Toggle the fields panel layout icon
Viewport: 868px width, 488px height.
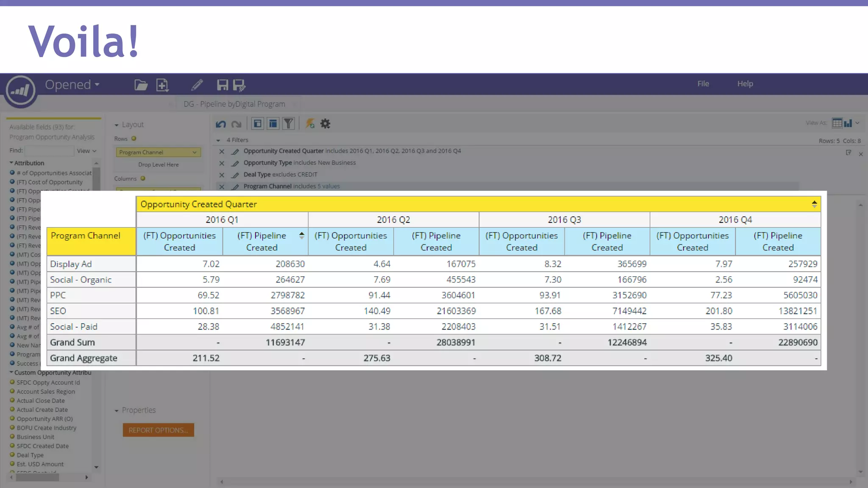(257, 124)
